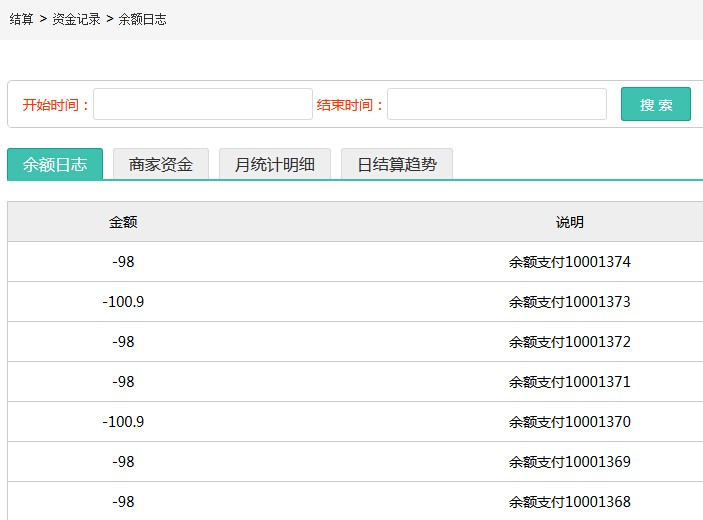This screenshot has width=703, height=520.
Task: Switch to the 商家资金 tab
Action: pos(161,164)
